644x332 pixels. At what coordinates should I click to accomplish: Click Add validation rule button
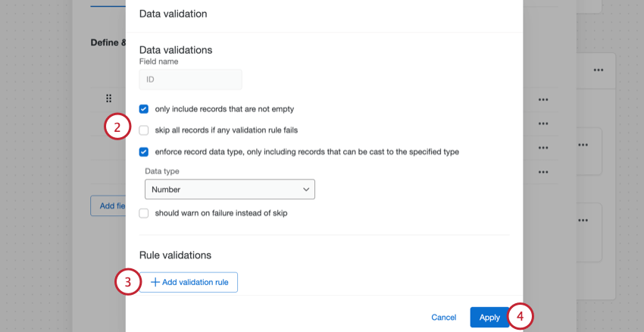tap(189, 282)
